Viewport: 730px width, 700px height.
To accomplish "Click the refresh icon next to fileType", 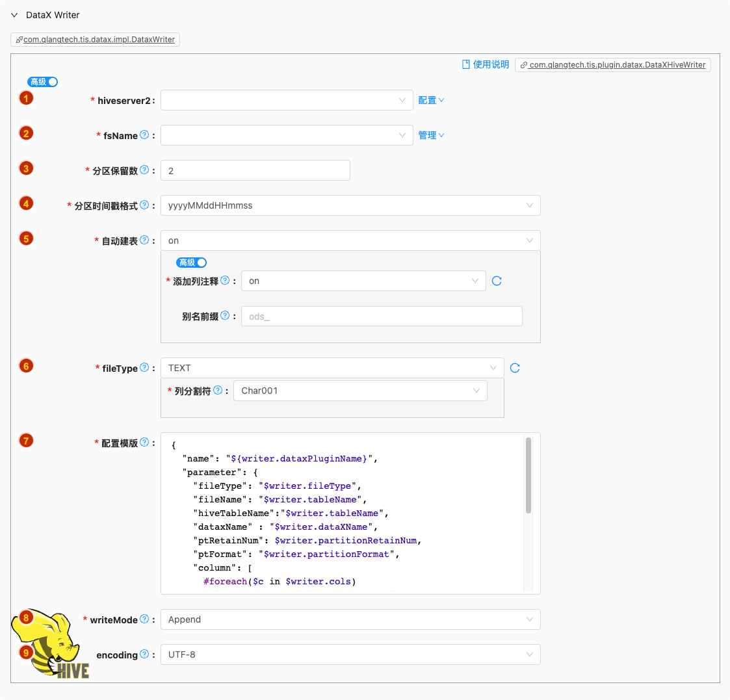I will [x=515, y=368].
